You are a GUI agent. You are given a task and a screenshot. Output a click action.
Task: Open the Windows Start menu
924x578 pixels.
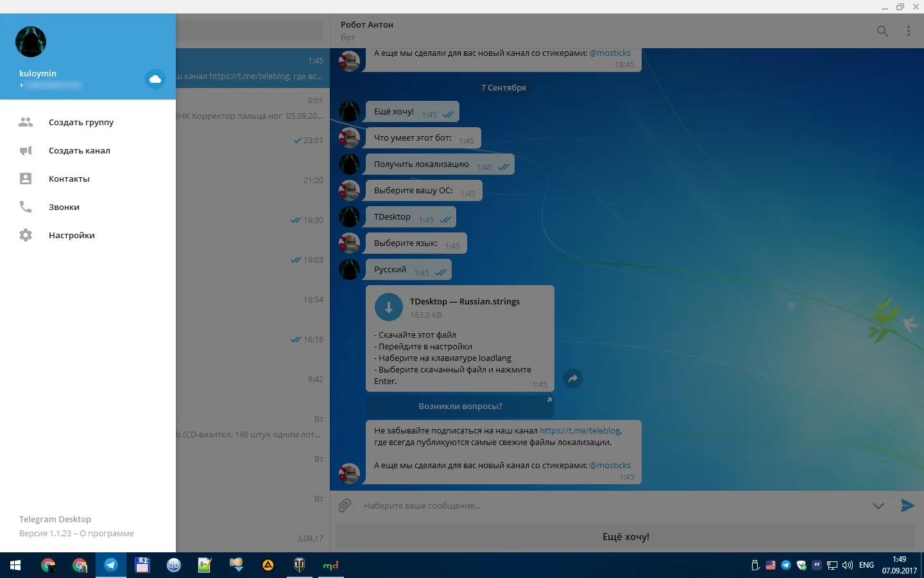pos(15,565)
